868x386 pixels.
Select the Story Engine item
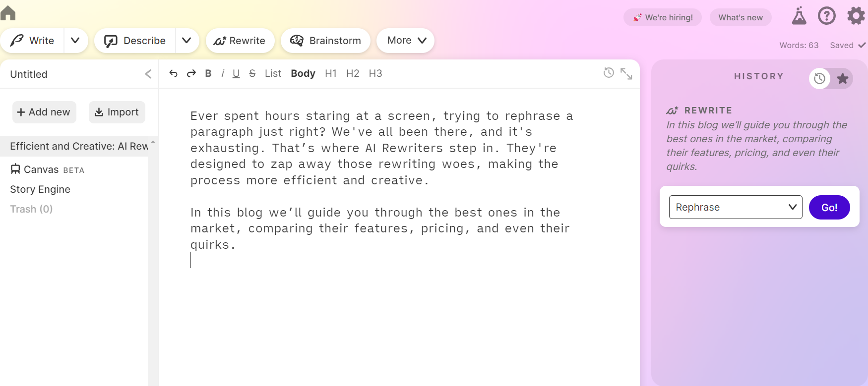[40, 189]
